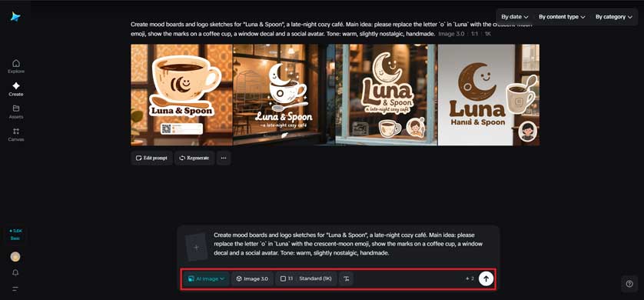644x300 pixels.
Task: Open aspect ratio Standard (1K) settings
Action: (306, 278)
